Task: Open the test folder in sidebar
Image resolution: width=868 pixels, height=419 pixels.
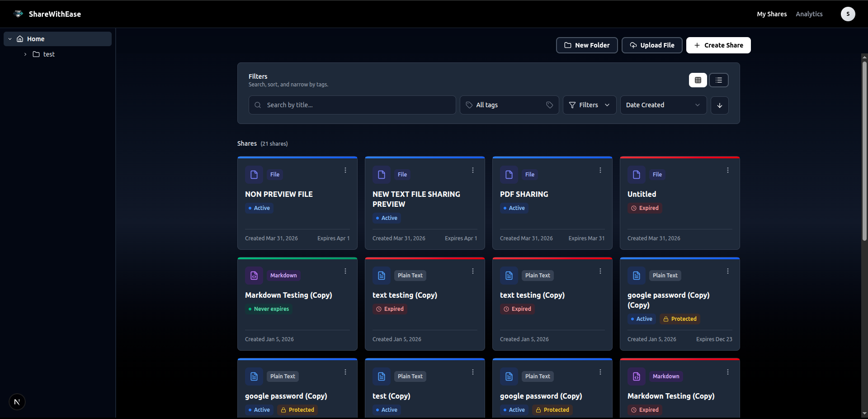Action: 49,54
